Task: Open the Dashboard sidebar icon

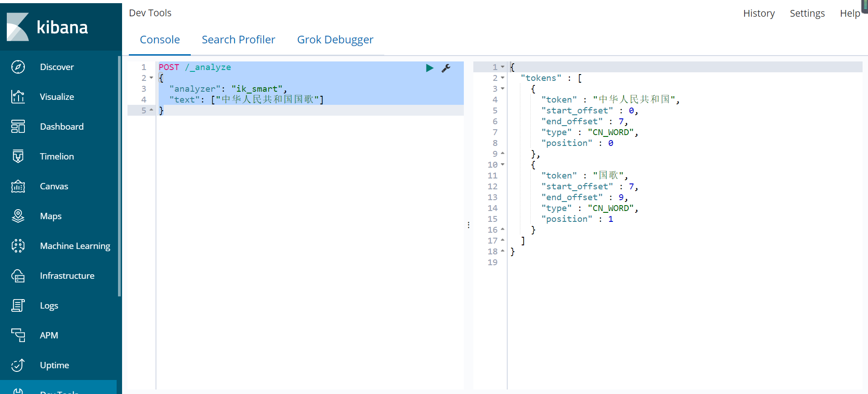Action: (x=18, y=127)
